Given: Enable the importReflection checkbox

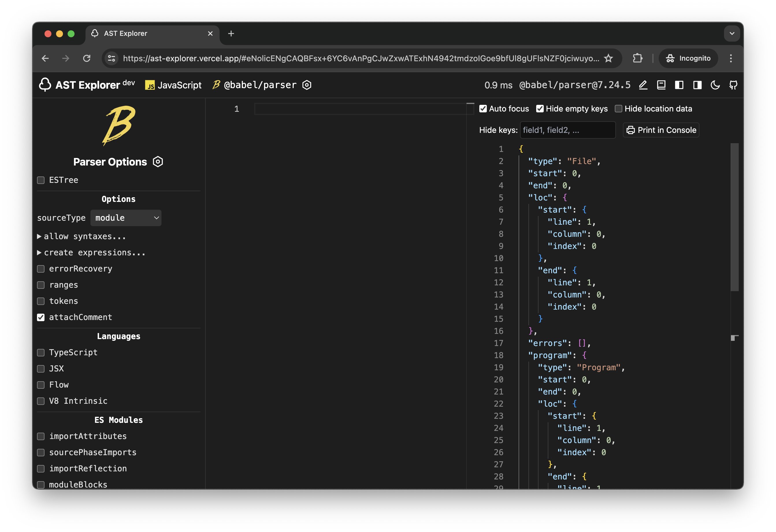Looking at the screenshot, I should click(x=41, y=469).
